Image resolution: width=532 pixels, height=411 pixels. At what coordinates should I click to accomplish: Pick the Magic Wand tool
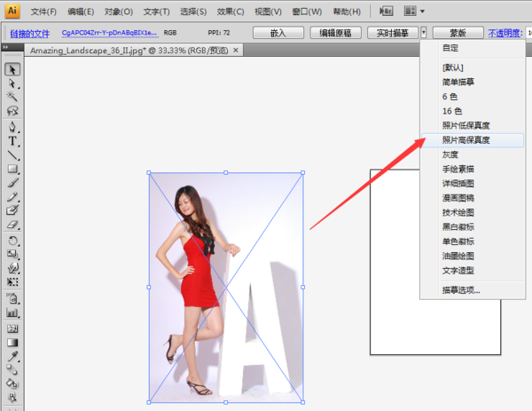(x=13, y=97)
